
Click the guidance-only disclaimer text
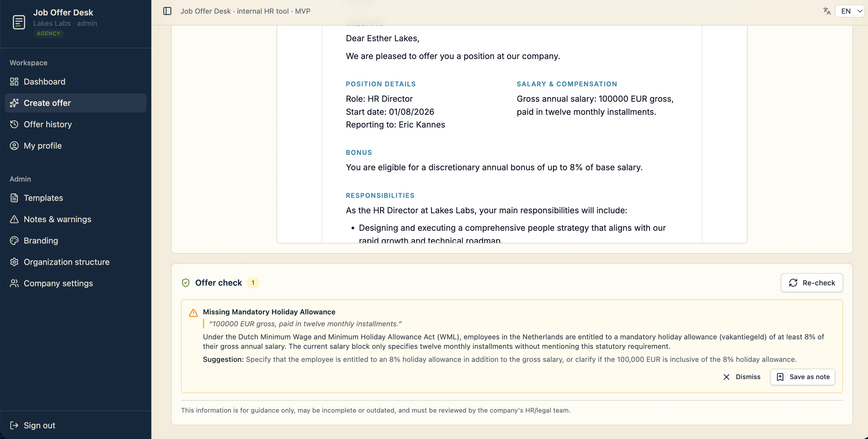click(x=375, y=410)
